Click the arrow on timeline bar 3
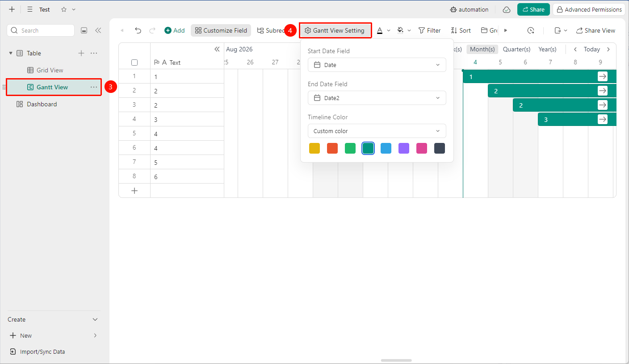 (x=603, y=119)
